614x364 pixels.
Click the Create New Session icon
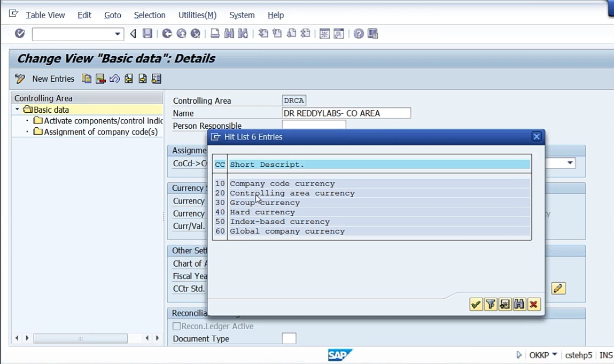coord(324,34)
